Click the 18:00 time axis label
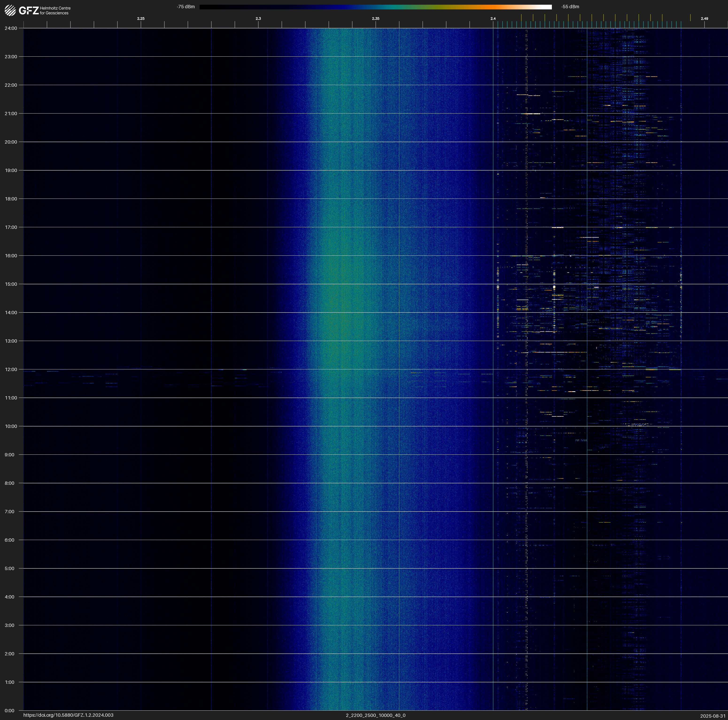This screenshot has width=728, height=720. [11, 199]
